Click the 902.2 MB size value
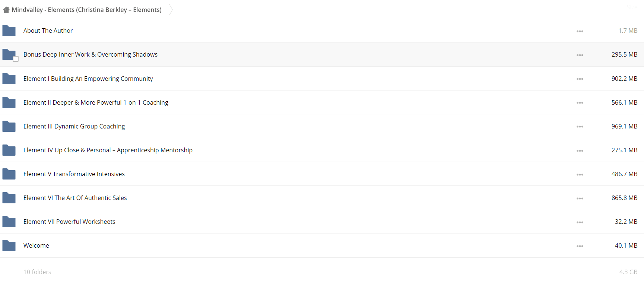Image resolution: width=644 pixels, height=289 pixels. point(625,79)
